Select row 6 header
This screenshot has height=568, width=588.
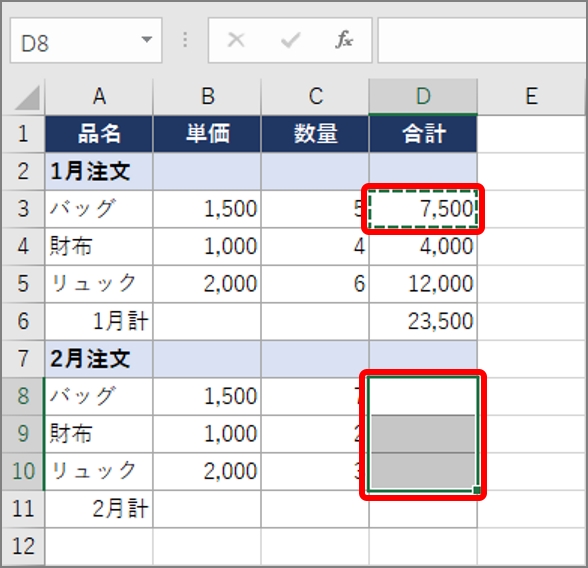[x=23, y=321]
